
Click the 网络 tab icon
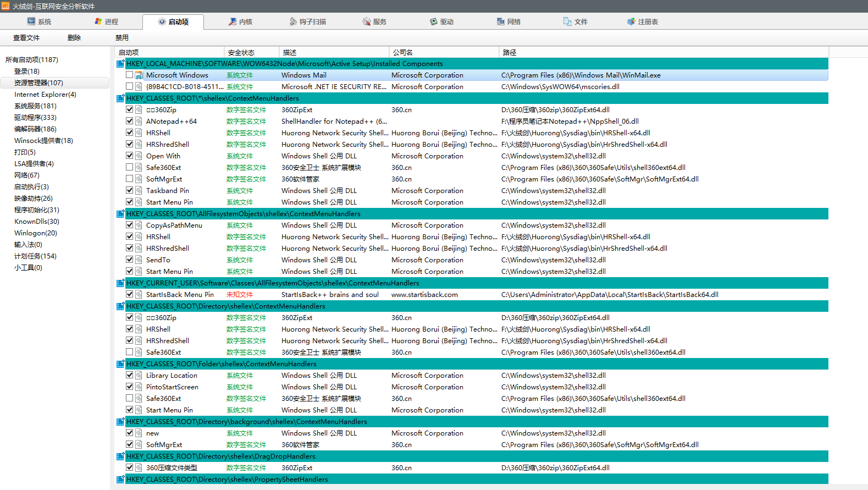[x=501, y=21]
